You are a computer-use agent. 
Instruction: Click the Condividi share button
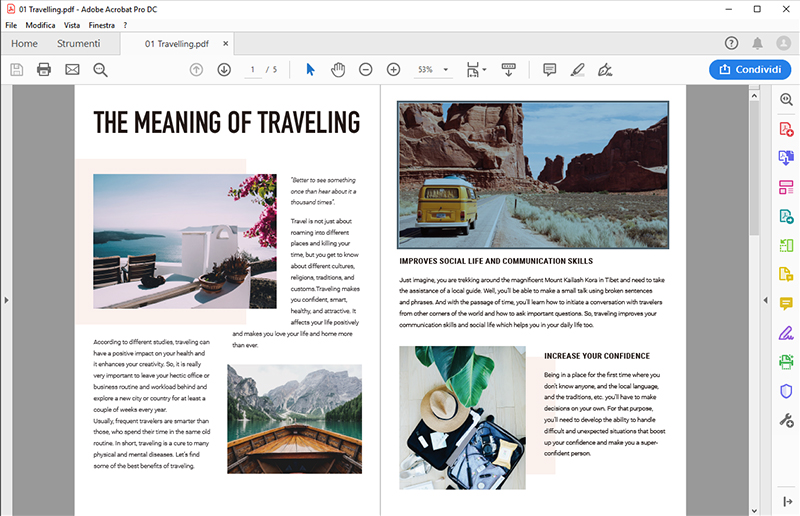[749, 69]
